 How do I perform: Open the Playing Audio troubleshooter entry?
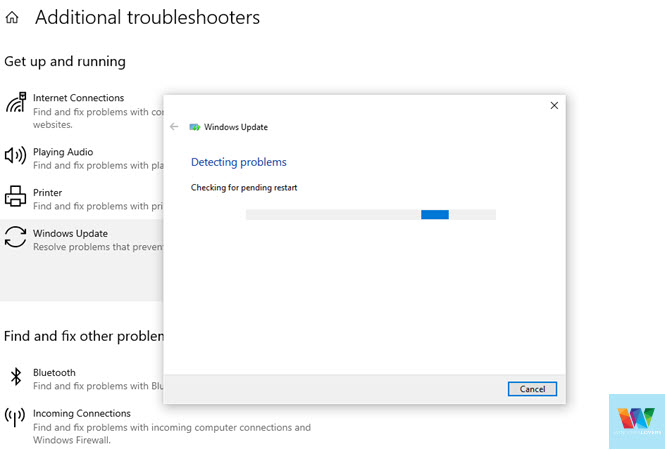[x=63, y=152]
